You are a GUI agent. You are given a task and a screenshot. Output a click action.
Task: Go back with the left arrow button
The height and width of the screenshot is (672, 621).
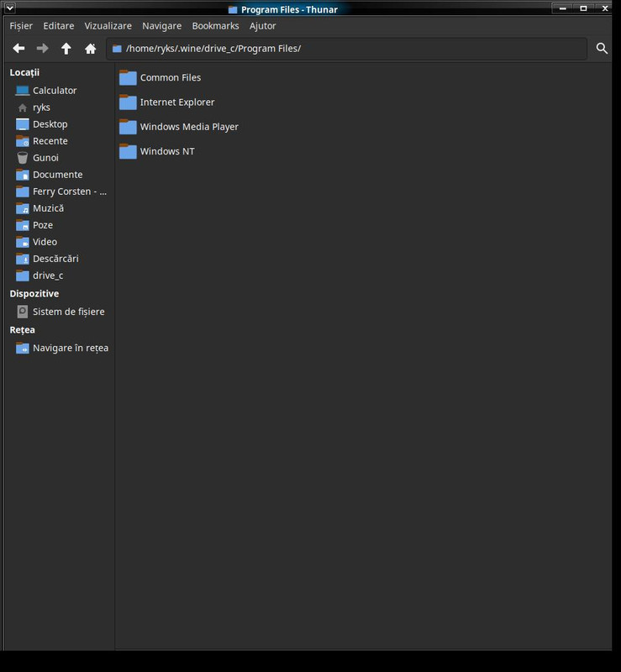[x=18, y=49]
